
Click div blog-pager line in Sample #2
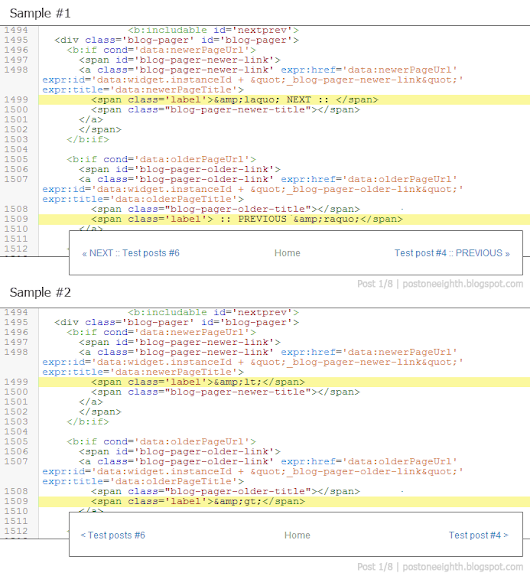[x=176, y=322]
